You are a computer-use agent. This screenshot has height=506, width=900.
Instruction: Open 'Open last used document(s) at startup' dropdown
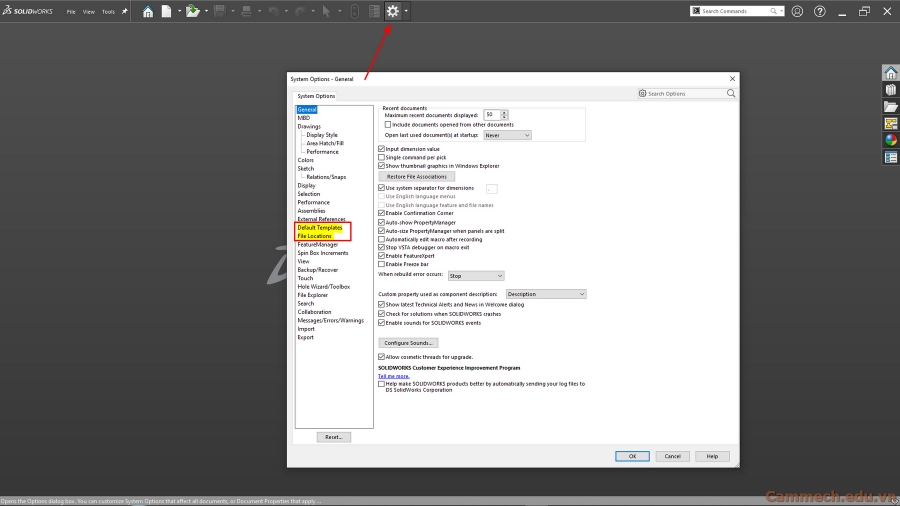(x=507, y=135)
